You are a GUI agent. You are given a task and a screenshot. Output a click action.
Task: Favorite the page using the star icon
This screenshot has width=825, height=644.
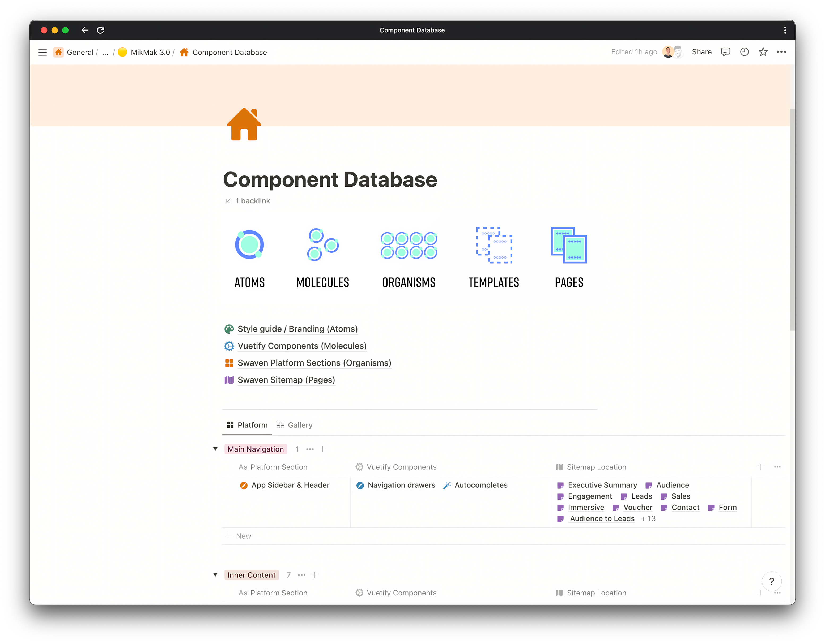click(x=763, y=52)
